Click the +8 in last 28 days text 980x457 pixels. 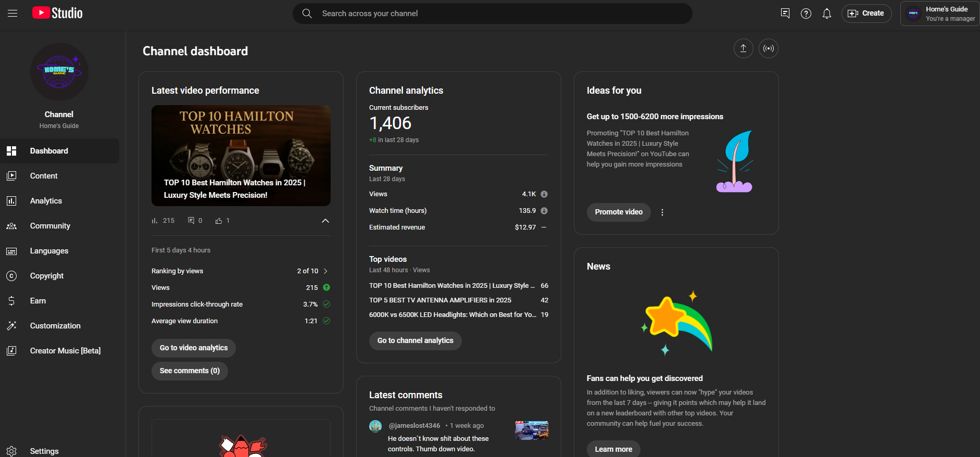[394, 140]
